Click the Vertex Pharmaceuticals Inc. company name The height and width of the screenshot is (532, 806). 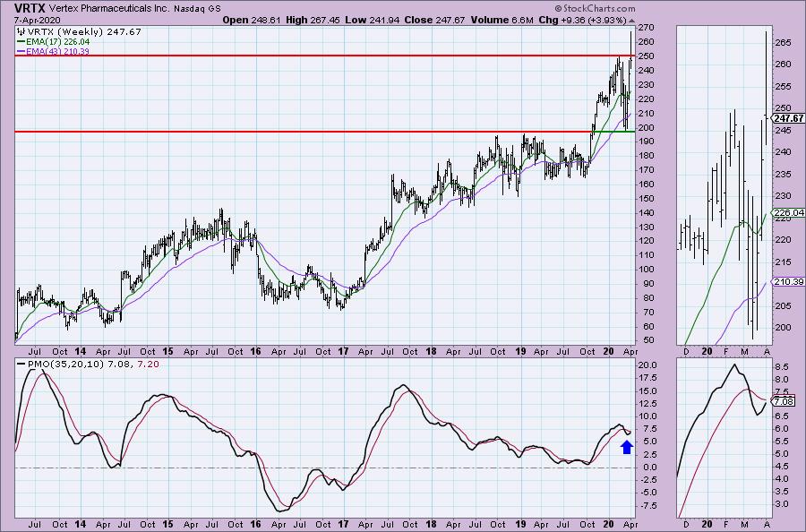coord(109,9)
